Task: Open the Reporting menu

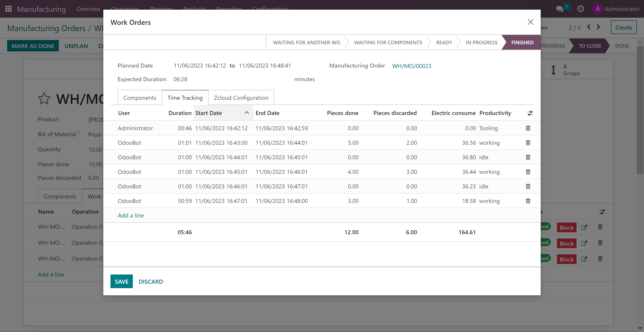Action: (x=229, y=9)
